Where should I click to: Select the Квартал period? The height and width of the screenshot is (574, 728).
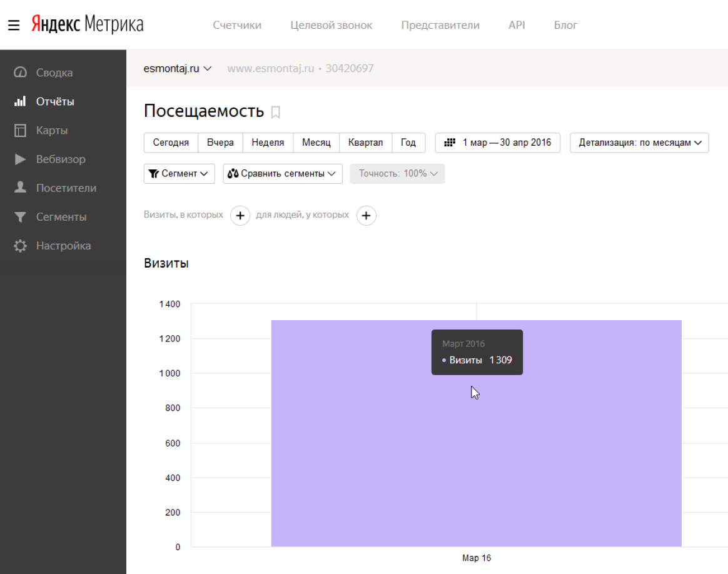366,143
